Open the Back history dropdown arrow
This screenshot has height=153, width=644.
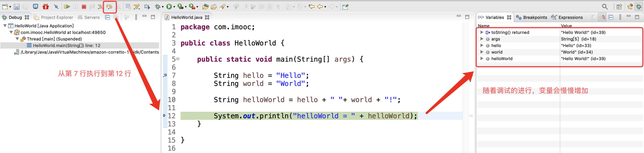tap(325, 7)
